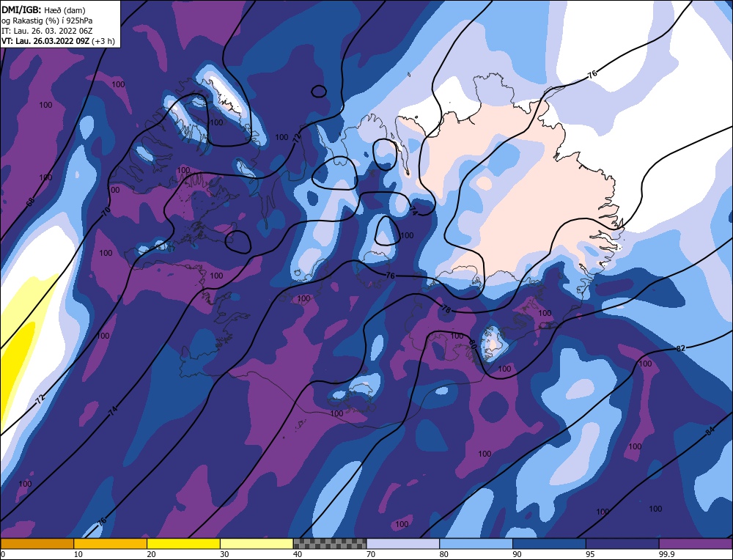733x560 pixels.
Task: Click the contour label '70'
Action: (106, 212)
